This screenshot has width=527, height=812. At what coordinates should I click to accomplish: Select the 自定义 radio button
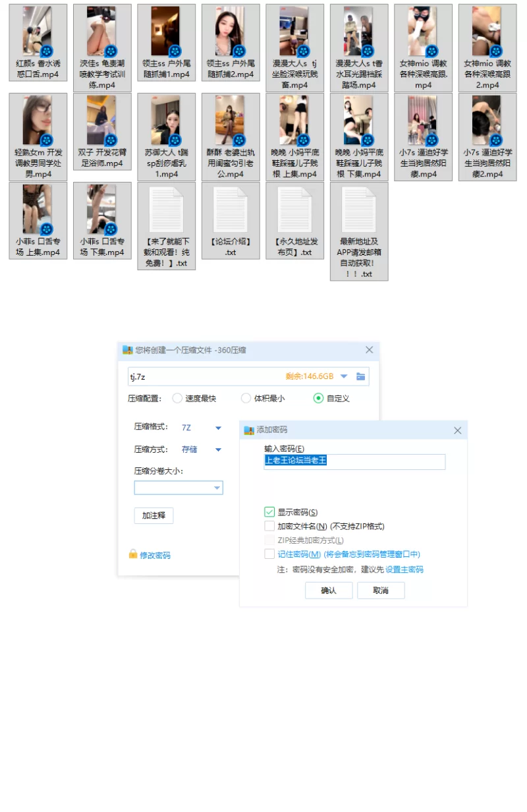pyautogui.click(x=319, y=398)
